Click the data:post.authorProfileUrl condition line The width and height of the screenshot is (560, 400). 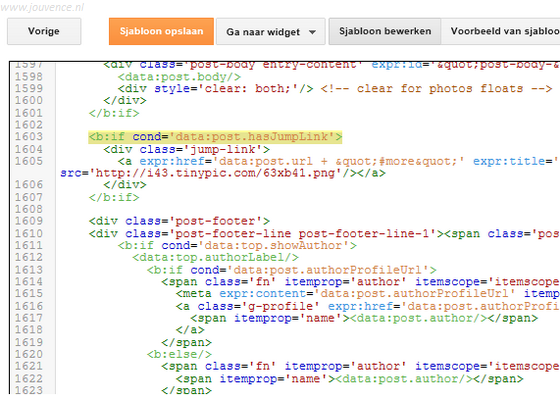click(x=291, y=270)
